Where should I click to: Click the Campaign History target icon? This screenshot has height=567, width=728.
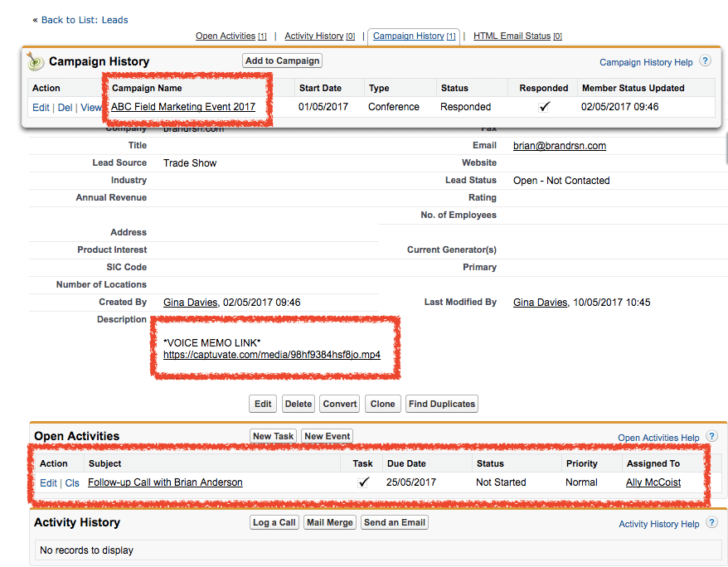(35, 61)
